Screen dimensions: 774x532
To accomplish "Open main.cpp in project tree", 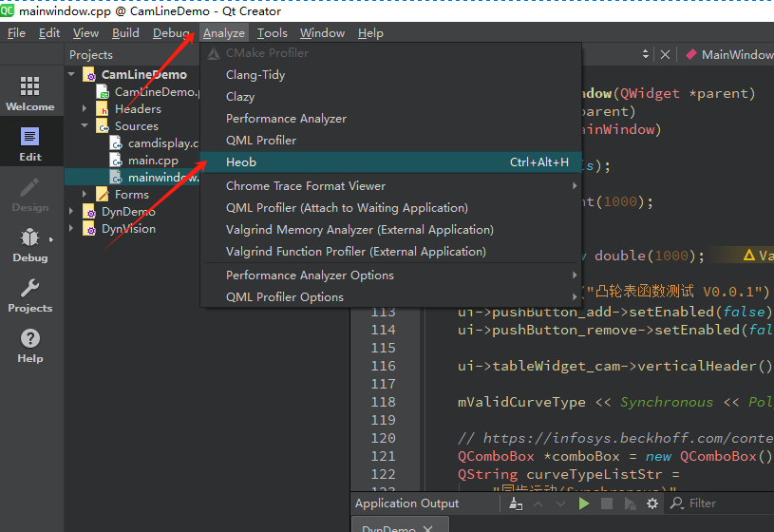I will [x=153, y=161].
